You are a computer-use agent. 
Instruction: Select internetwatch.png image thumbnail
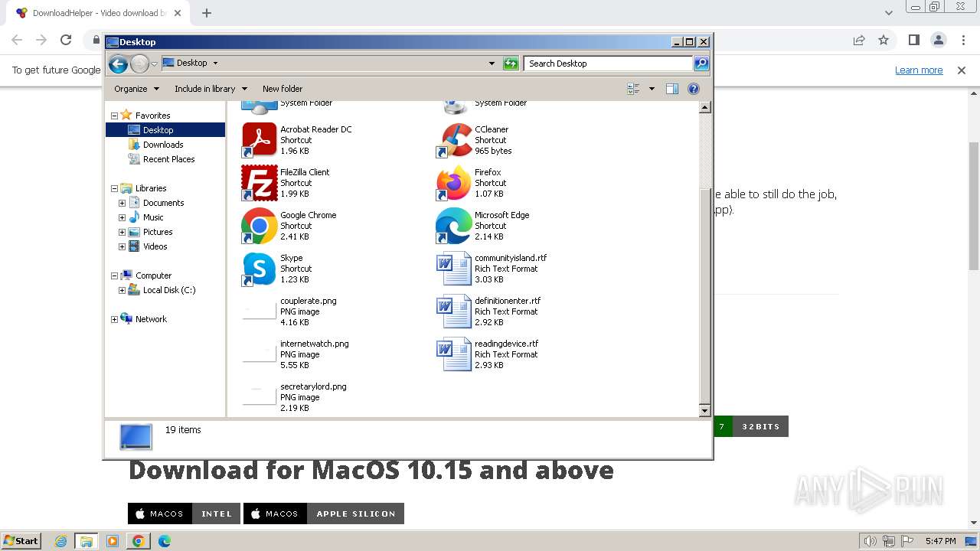(259, 354)
